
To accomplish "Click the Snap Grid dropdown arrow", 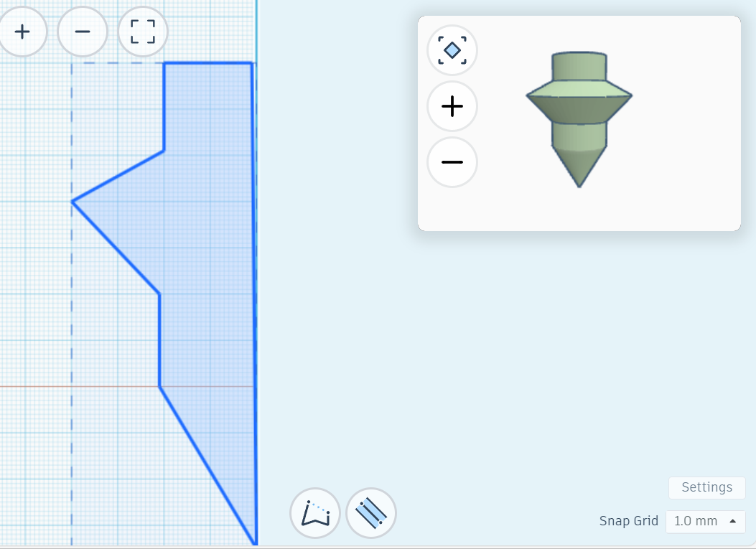I will coord(732,521).
